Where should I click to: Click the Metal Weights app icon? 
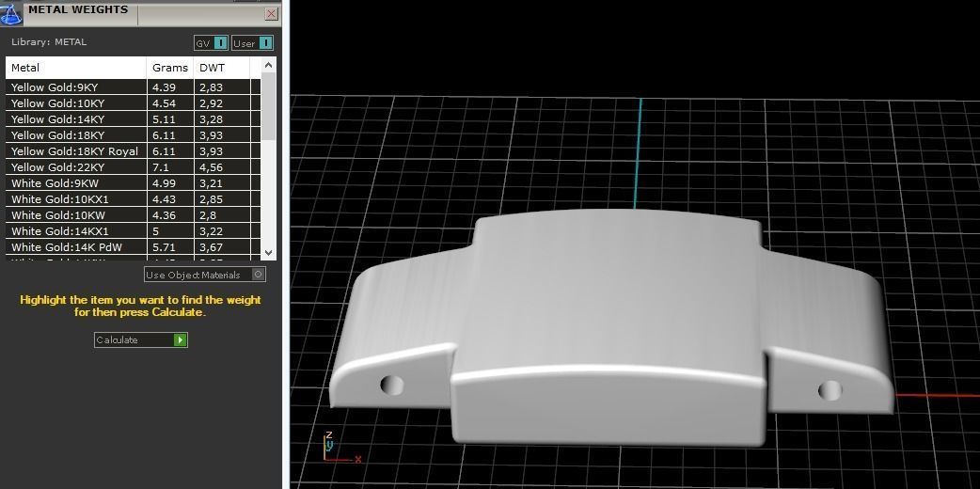[x=10, y=14]
